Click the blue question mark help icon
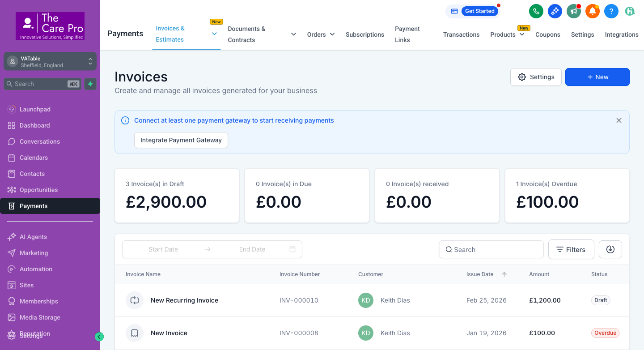Image resolution: width=644 pixels, height=350 pixels. 611,11
